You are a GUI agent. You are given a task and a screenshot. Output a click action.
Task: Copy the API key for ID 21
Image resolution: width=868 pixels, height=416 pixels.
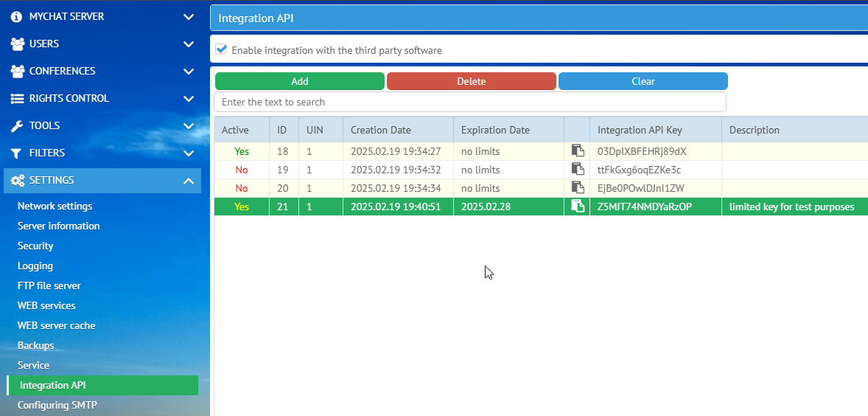[577, 207]
